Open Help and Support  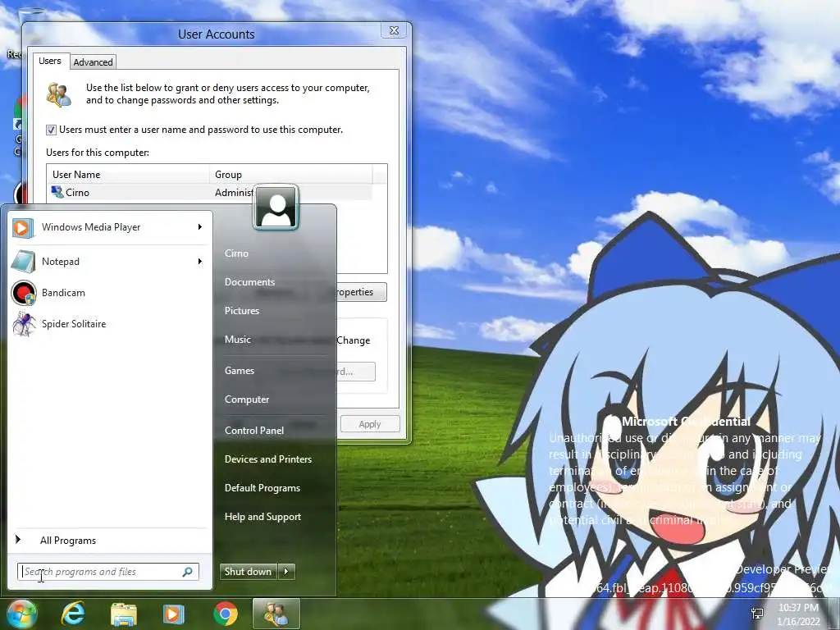tap(262, 517)
